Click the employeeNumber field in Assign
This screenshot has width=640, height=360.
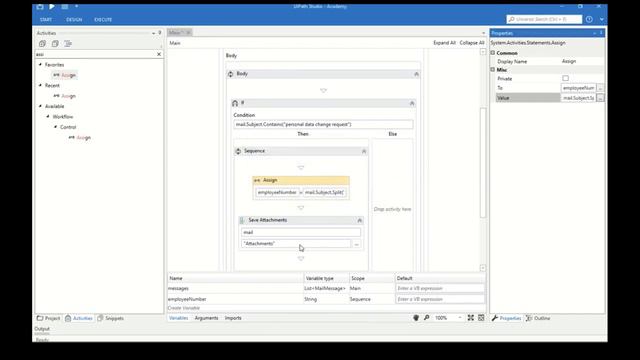point(277,192)
